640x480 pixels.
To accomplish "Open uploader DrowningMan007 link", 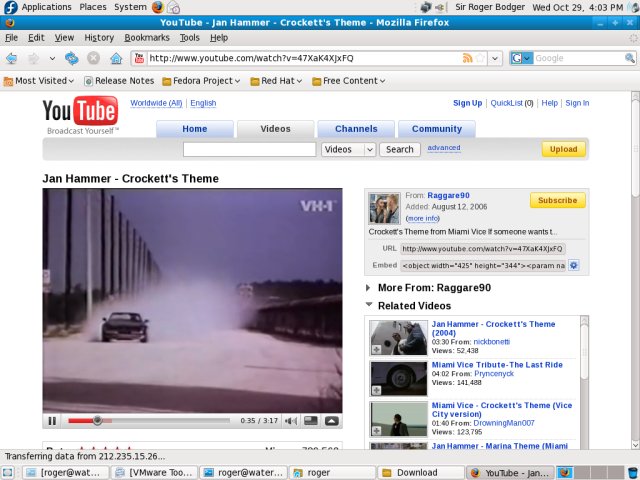I will pos(504,423).
